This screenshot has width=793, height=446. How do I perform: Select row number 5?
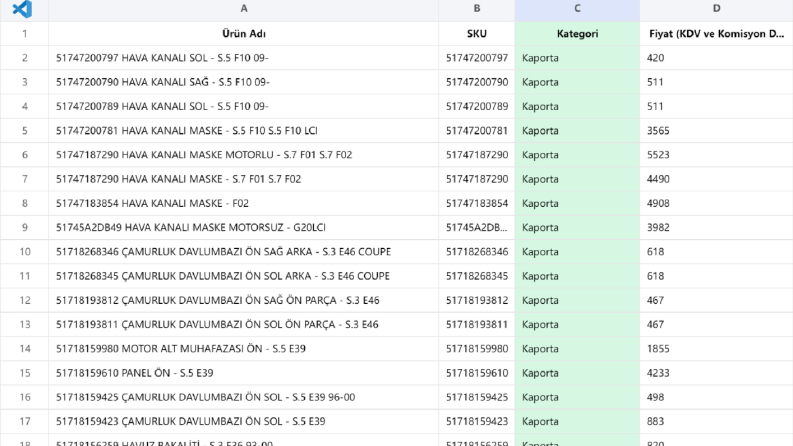[x=24, y=130]
